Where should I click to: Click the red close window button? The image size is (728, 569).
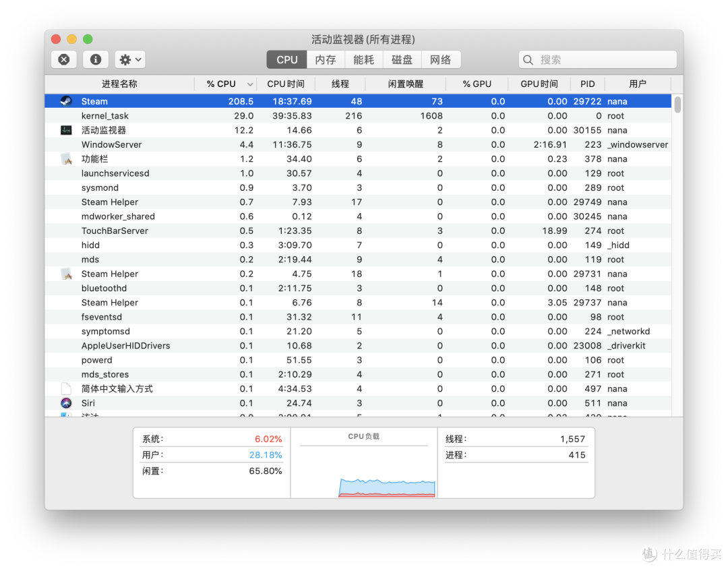(56, 39)
